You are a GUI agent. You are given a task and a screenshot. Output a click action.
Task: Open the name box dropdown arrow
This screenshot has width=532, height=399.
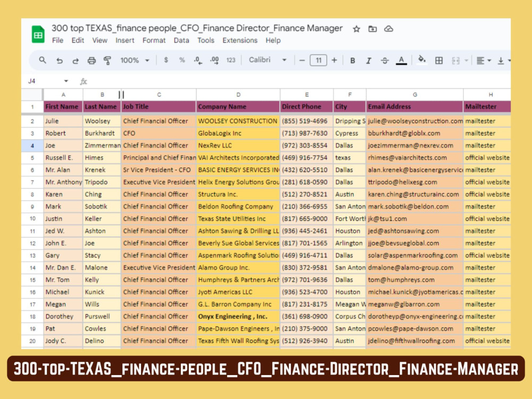point(66,81)
